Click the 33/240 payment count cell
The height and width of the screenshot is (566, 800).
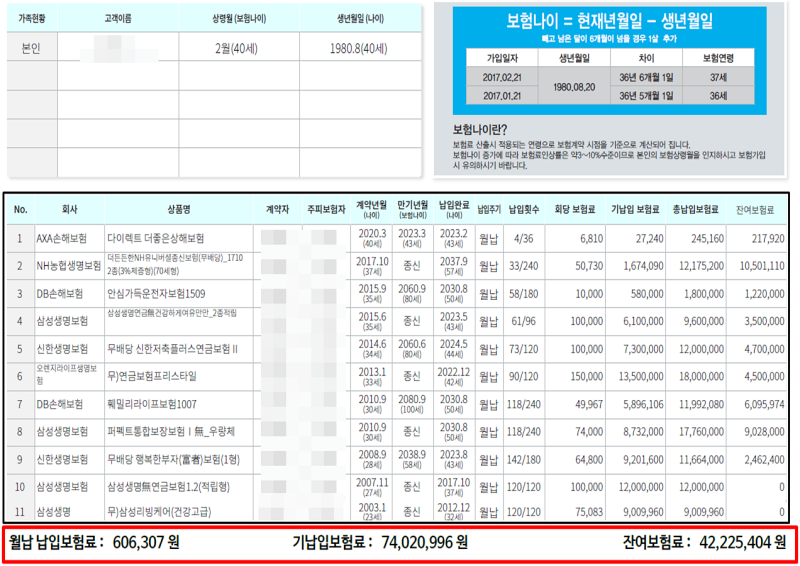click(x=523, y=266)
